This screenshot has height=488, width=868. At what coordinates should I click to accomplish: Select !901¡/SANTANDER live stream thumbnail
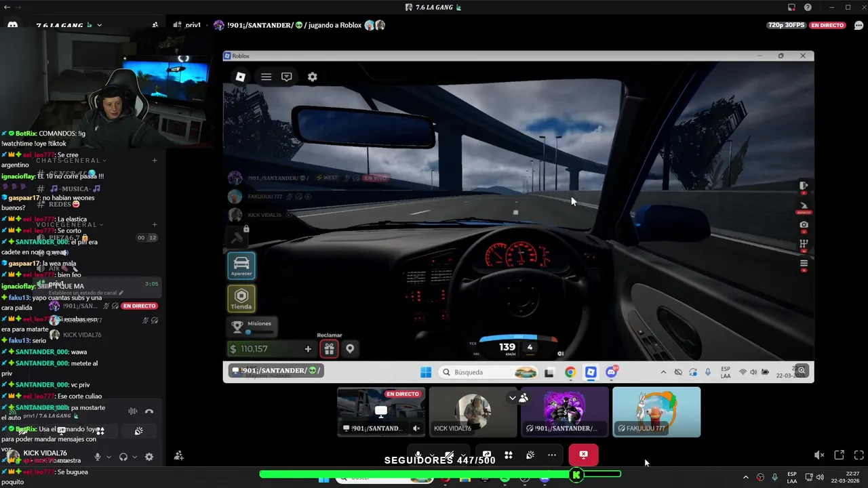tap(381, 412)
